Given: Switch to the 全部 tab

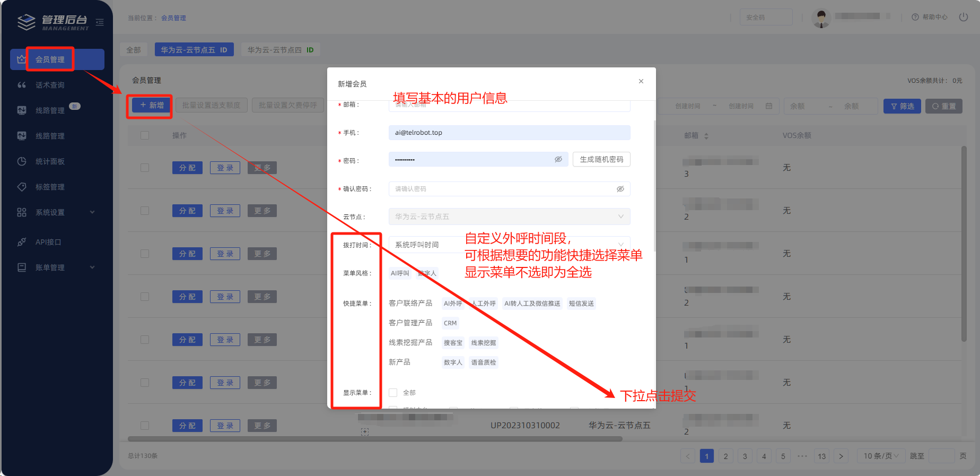Looking at the screenshot, I should point(134,50).
